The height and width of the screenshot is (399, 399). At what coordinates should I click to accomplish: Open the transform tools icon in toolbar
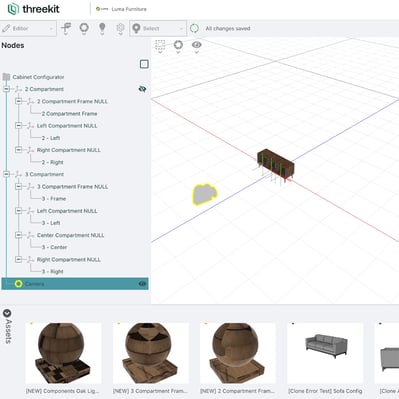(66, 28)
